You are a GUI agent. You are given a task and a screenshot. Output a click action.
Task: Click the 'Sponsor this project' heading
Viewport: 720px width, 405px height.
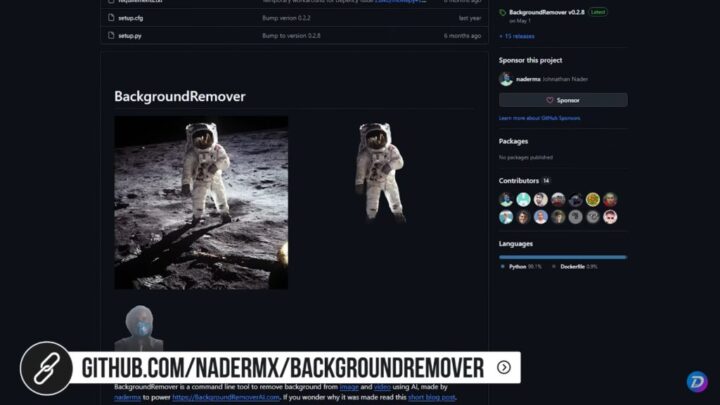pos(530,60)
